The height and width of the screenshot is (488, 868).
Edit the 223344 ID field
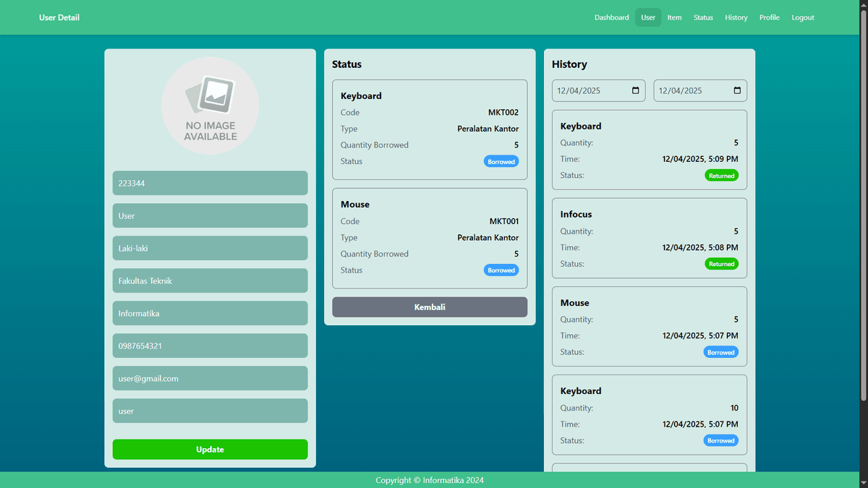pyautogui.click(x=210, y=183)
